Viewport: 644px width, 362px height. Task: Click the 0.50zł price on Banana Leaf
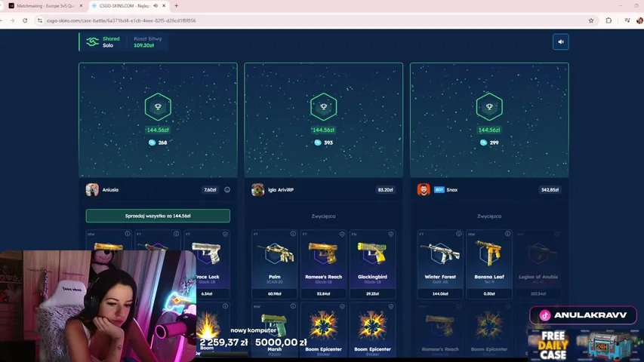[x=488, y=294]
